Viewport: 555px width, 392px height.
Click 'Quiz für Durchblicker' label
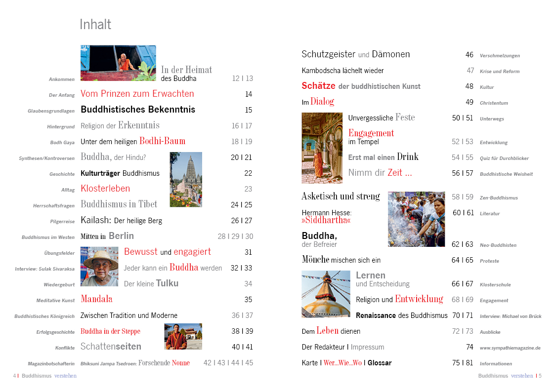(505, 158)
